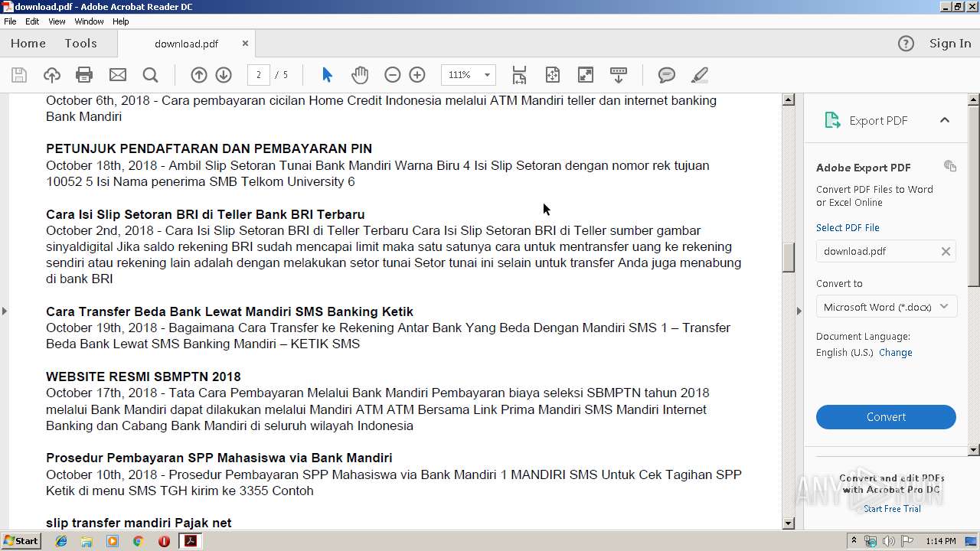
Task: Zoom in with the plus icon
Action: (x=417, y=75)
